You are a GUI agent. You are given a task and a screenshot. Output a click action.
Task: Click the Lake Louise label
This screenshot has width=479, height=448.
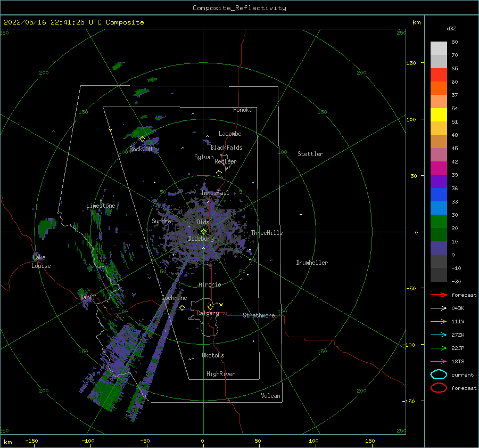pos(41,262)
